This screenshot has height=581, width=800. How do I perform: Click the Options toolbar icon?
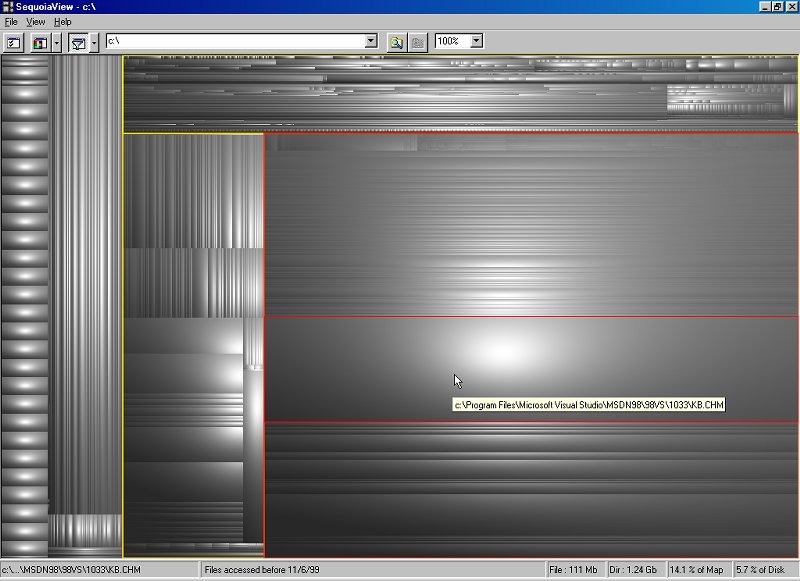click(x=14, y=42)
